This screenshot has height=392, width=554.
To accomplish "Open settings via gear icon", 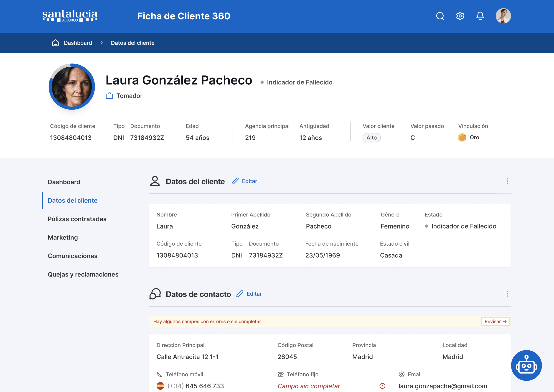I will (x=460, y=16).
